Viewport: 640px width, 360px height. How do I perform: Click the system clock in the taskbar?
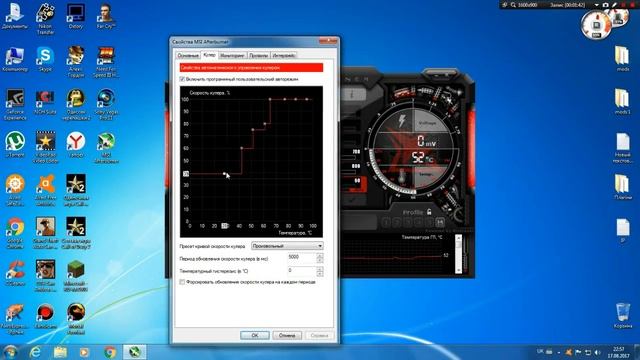619,352
